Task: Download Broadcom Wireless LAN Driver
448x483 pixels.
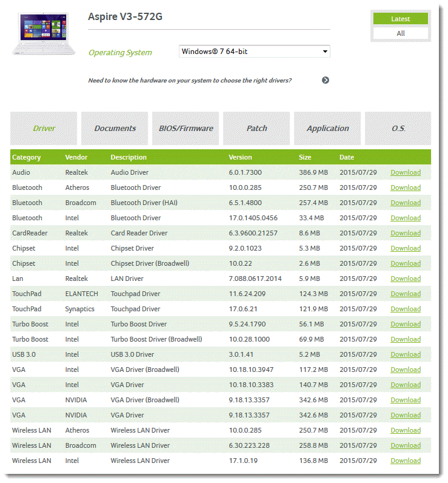Action: click(x=406, y=445)
